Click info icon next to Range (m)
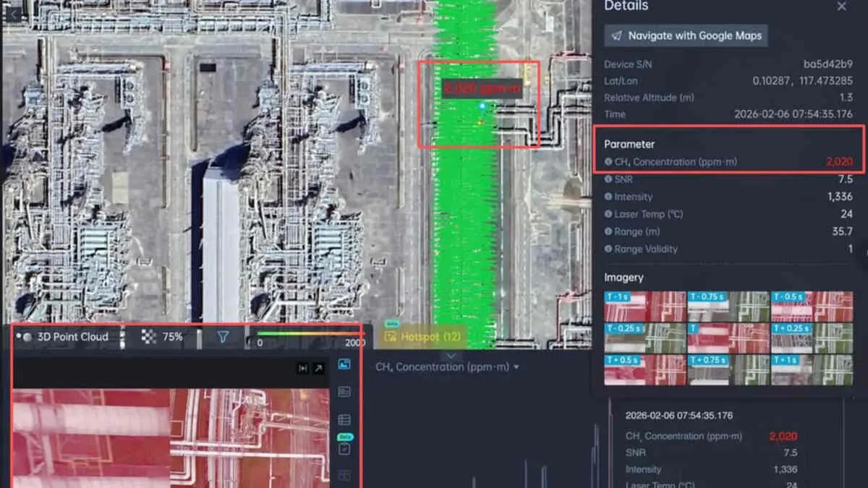 coord(608,231)
